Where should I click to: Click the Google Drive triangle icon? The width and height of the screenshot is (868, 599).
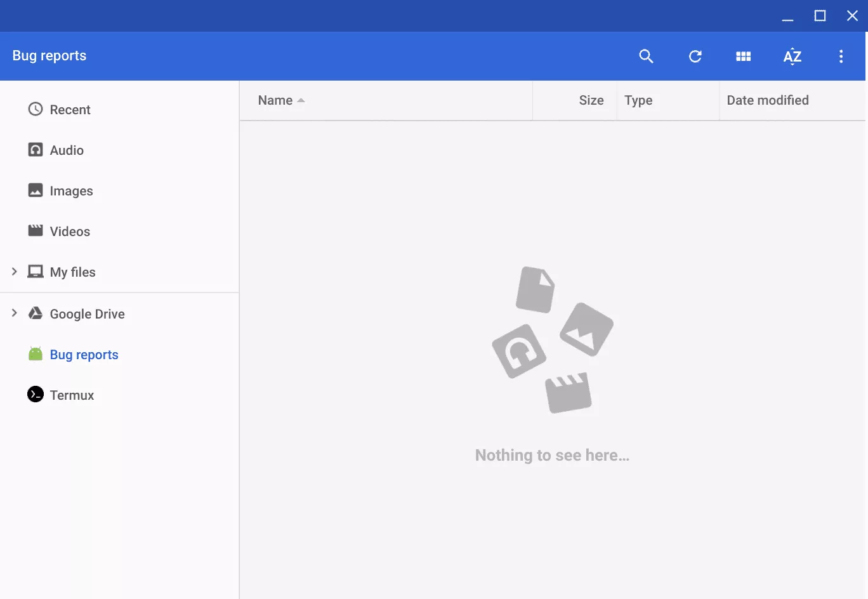pyautogui.click(x=36, y=313)
